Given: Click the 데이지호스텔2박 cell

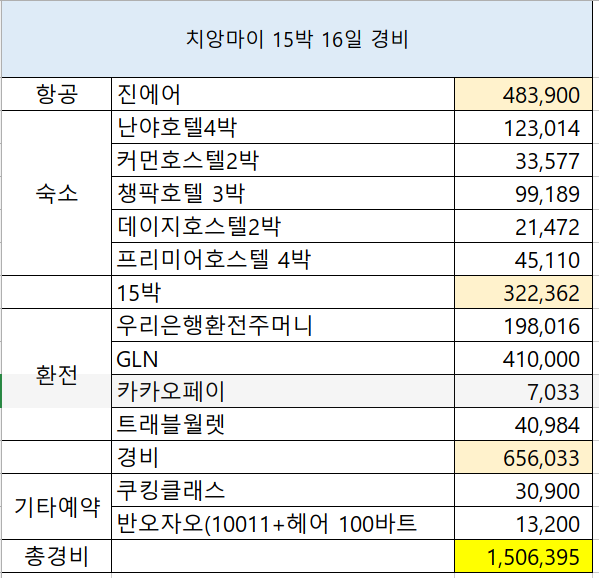Looking at the screenshot, I should point(283,226).
